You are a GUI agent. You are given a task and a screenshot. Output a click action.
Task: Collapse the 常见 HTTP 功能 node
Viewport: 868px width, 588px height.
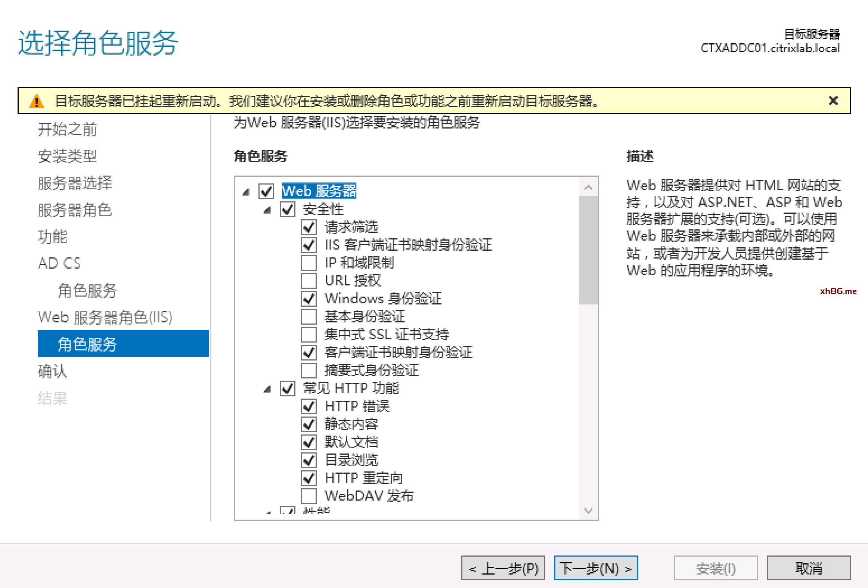pos(267,390)
